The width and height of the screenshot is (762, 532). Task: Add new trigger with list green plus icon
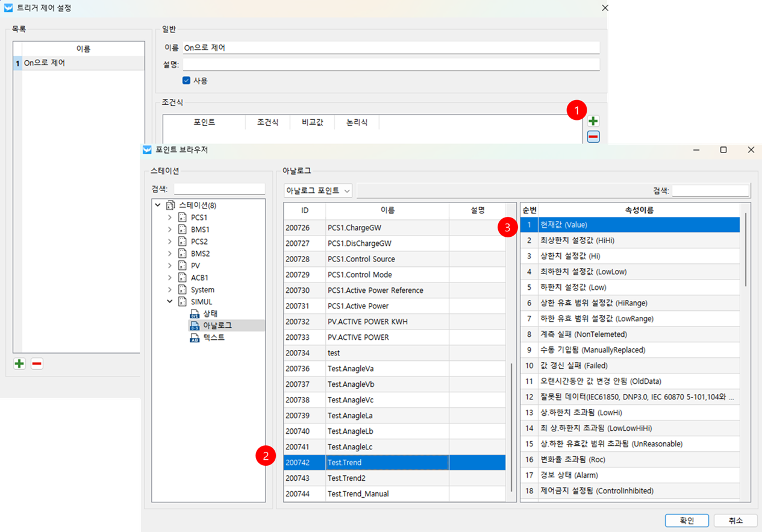tap(19, 363)
